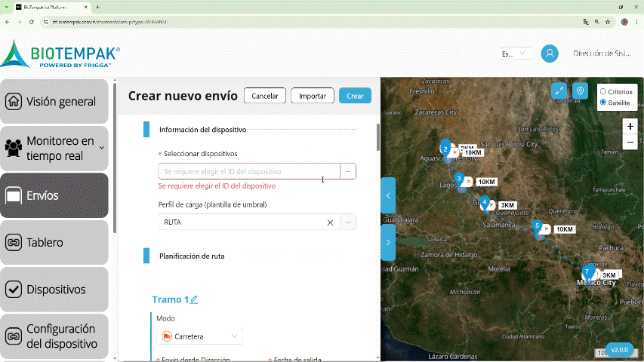Click the edit pencil next to Tramo 1
The width and height of the screenshot is (644, 362).
coord(194,300)
